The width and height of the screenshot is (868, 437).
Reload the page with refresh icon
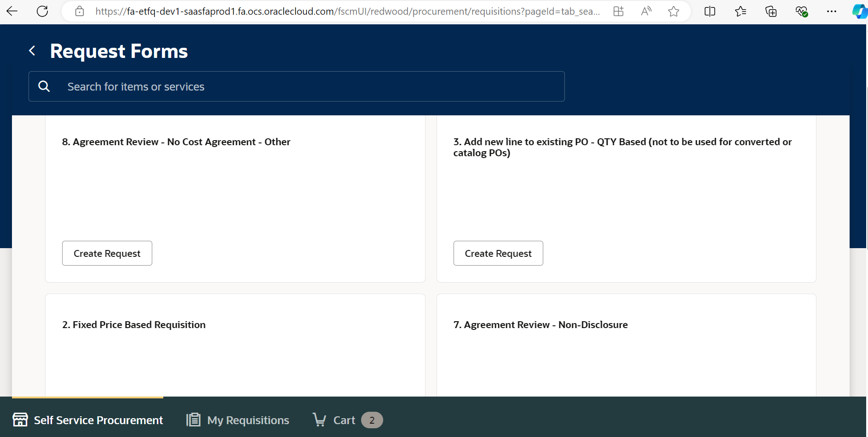(x=42, y=11)
